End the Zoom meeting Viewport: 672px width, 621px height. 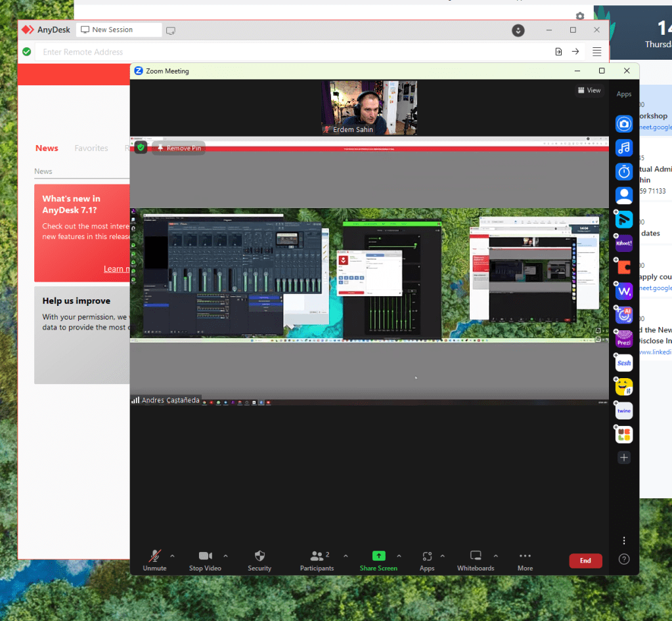click(585, 561)
